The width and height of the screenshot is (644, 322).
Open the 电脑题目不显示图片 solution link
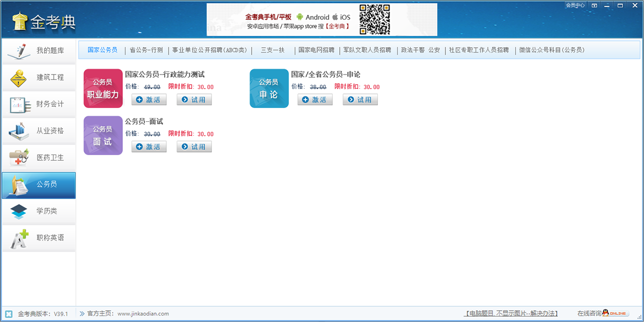pos(511,313)
